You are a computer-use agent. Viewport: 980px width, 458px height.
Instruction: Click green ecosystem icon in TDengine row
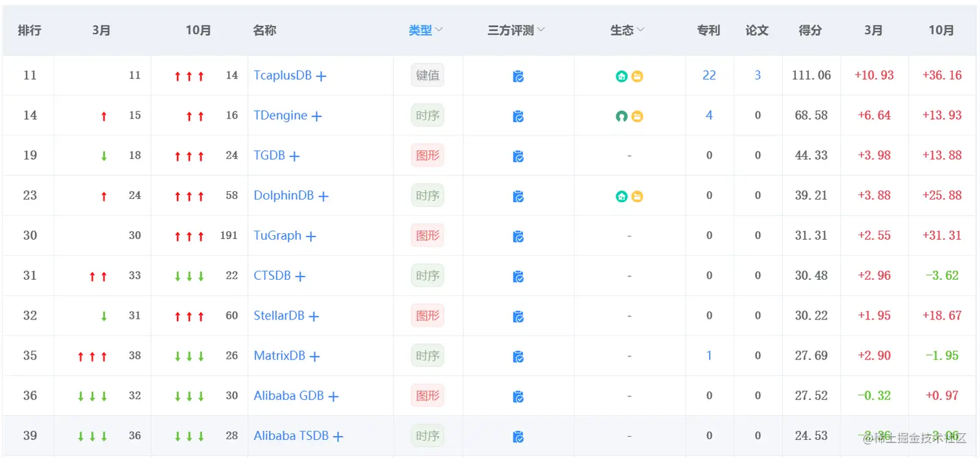pyautogui.click(x=622, y=117)
